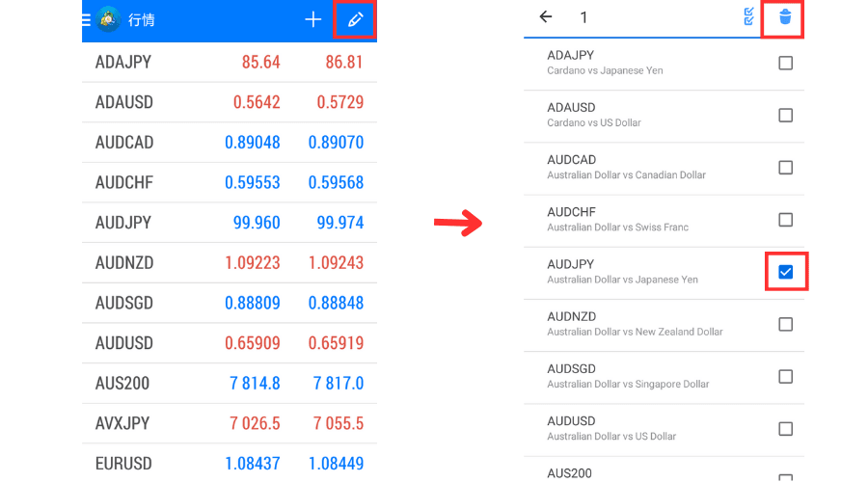Uncheck the AUDJPY checkbox
Viewport: 868px width, 482px height.
pyautogui.click(x=785, y=273)
